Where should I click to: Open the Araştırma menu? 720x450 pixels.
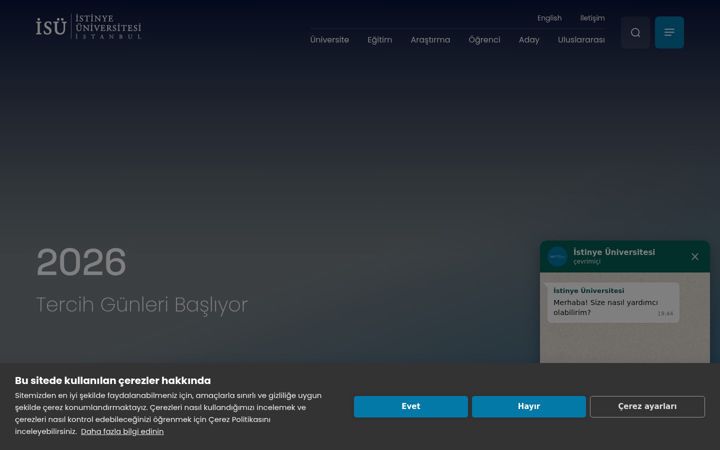pos(430,40)
